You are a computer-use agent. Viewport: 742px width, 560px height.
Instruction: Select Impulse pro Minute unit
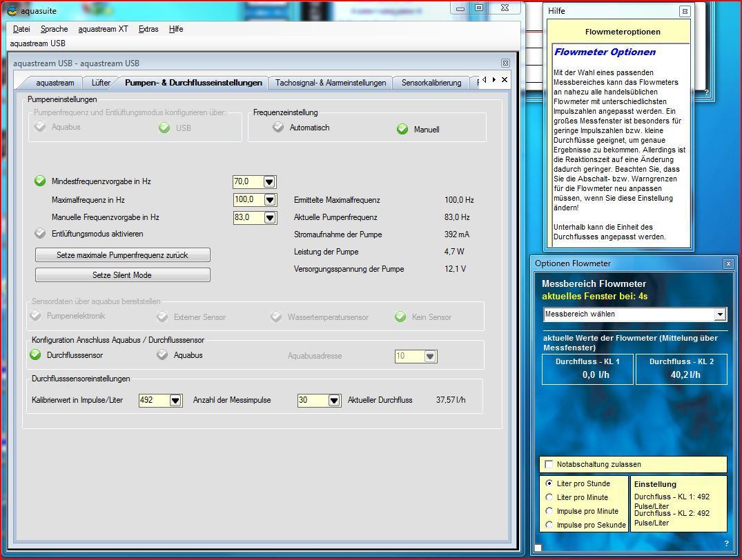[549, 511]
